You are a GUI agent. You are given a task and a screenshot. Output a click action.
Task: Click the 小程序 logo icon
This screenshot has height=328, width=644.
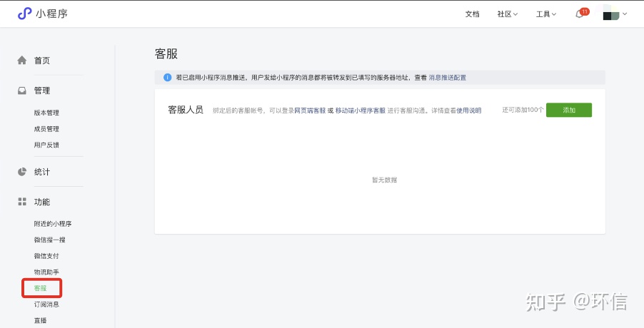tap(25, 14)
